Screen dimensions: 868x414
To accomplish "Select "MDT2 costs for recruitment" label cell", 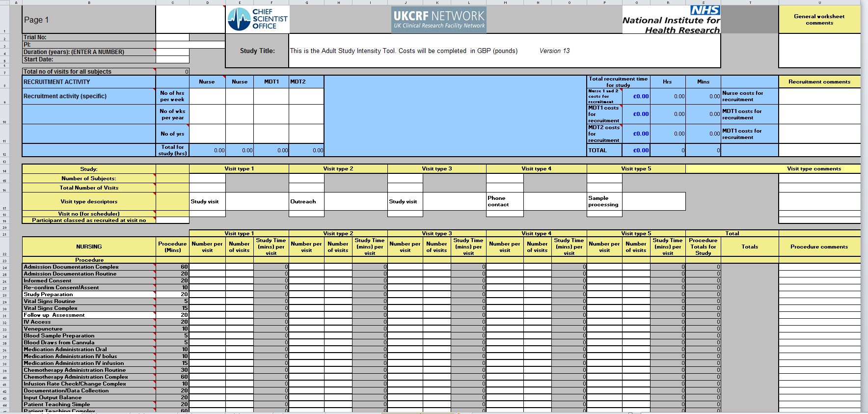I will [604, 134].
